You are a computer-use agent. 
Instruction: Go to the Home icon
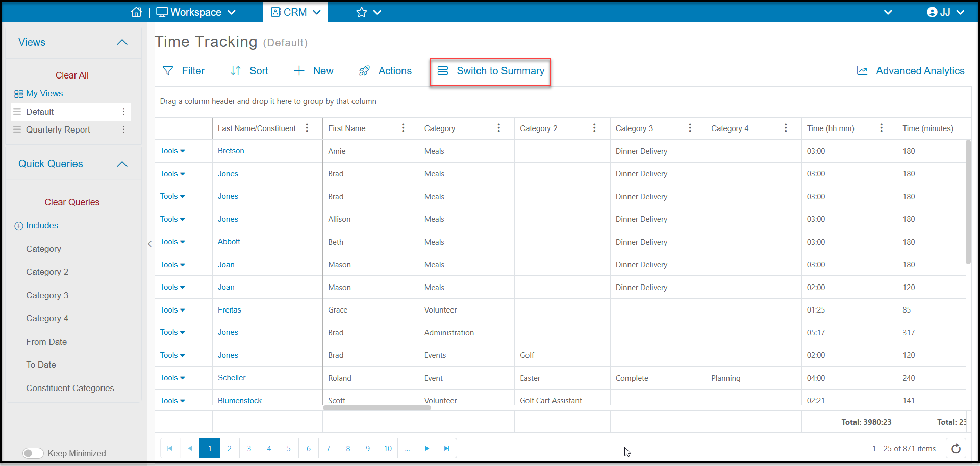[x=136, y=12]
